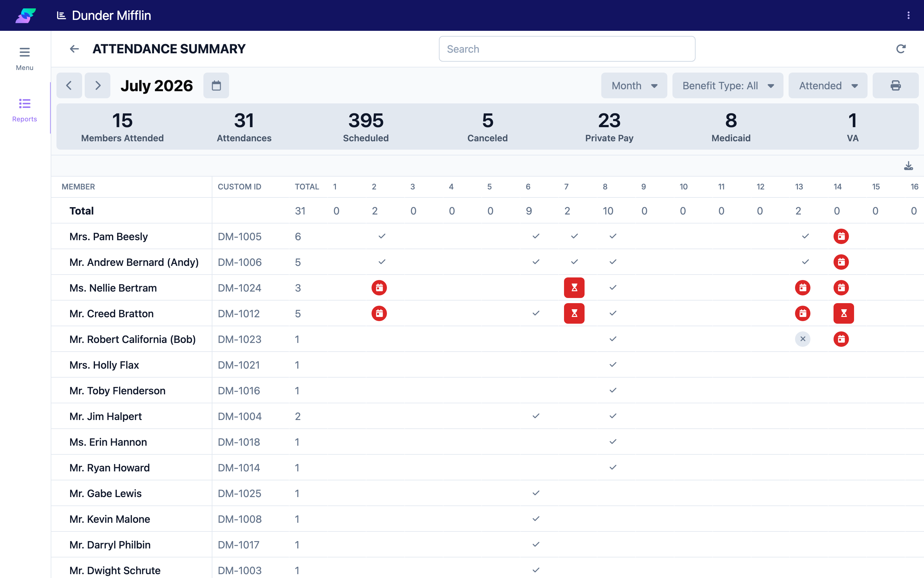Viewport: 924px width, 578px height.
Task: Focus the Search input field
Action: tap(567, 49)
